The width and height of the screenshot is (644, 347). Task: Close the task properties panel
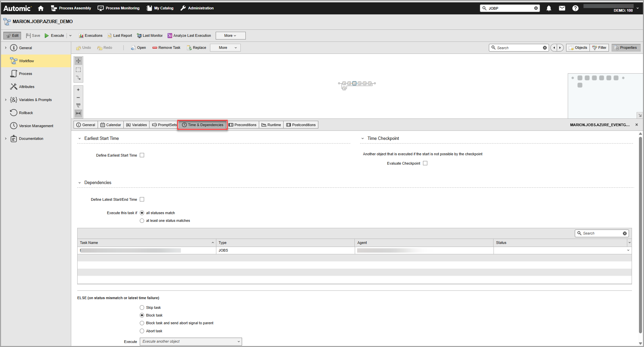[637, 125]
